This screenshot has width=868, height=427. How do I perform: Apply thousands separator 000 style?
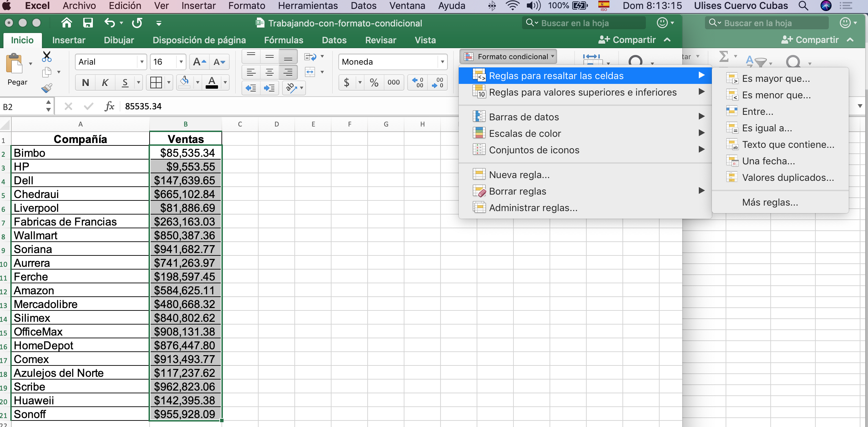coord(393,83)
